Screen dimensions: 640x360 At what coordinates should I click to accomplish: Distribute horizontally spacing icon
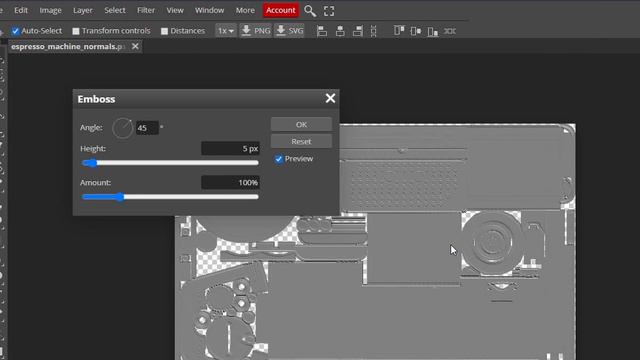coord(450,31)
